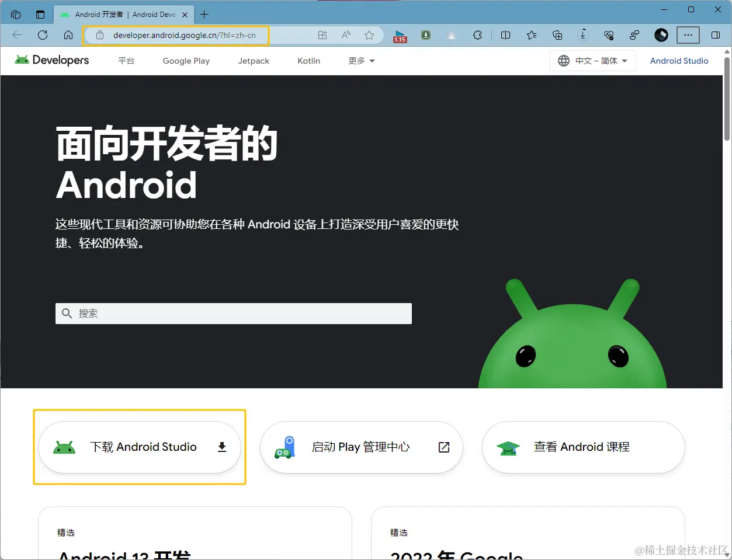Click the search magnifier icon
The image size is (732, 560).
click(67, 314)
